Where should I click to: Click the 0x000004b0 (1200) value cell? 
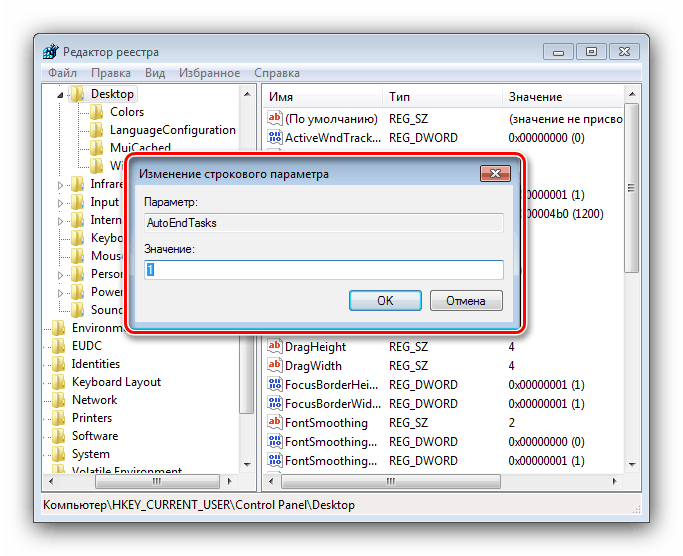(563, 214)
